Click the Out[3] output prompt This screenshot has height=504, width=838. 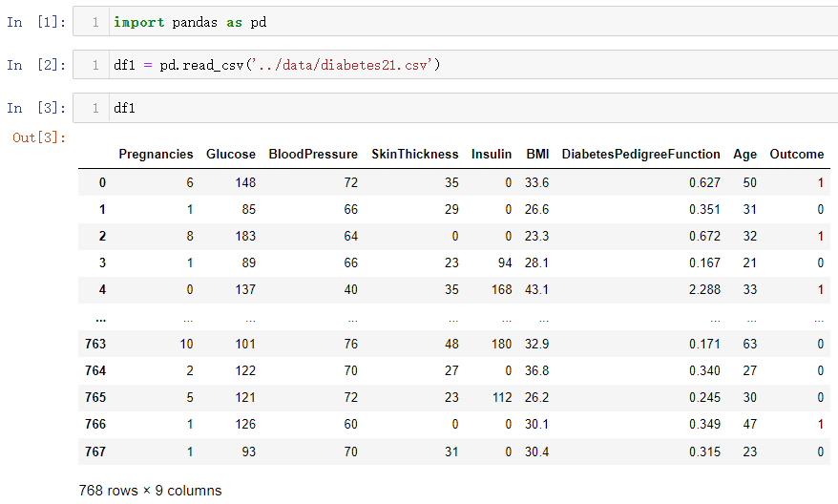pyautogui.click(x=39, y=137)
